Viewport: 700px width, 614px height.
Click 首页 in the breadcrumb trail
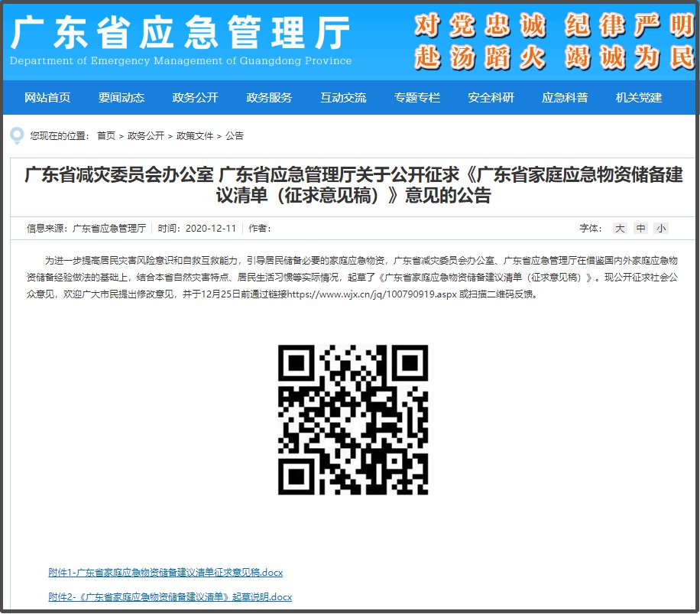105,136
